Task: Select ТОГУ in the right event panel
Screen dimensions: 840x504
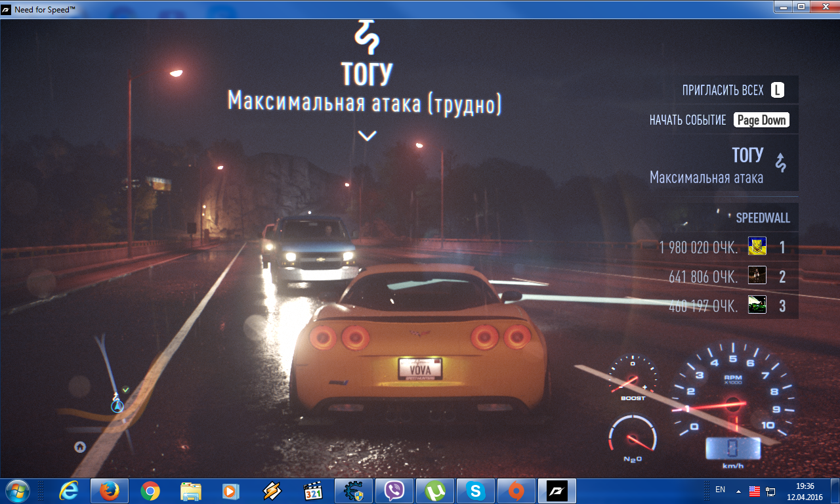Action: [747, 156]
